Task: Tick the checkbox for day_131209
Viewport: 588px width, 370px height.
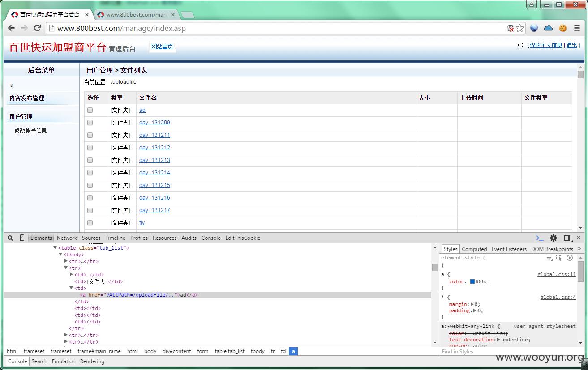Action: coord(90,123)
